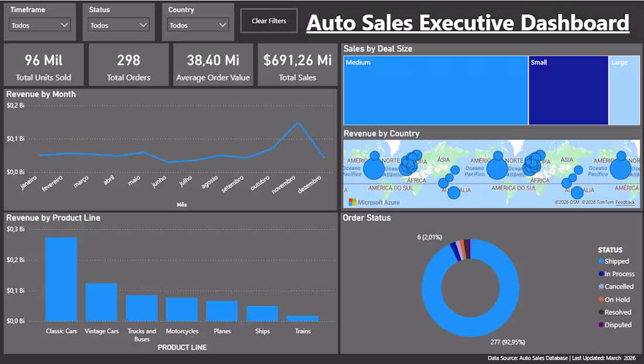Click the On Hold legend dot
644x364 pixels.
click(602, 300)
